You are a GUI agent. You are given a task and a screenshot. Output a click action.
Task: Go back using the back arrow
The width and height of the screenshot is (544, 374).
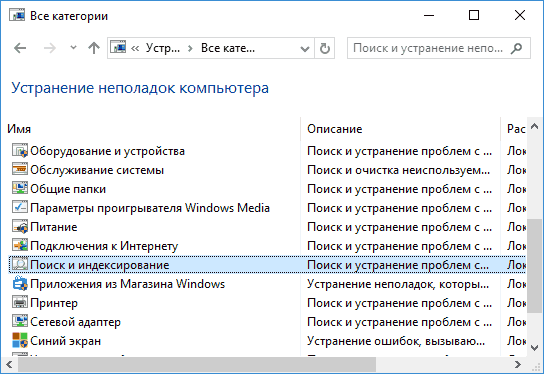[20, 48]
